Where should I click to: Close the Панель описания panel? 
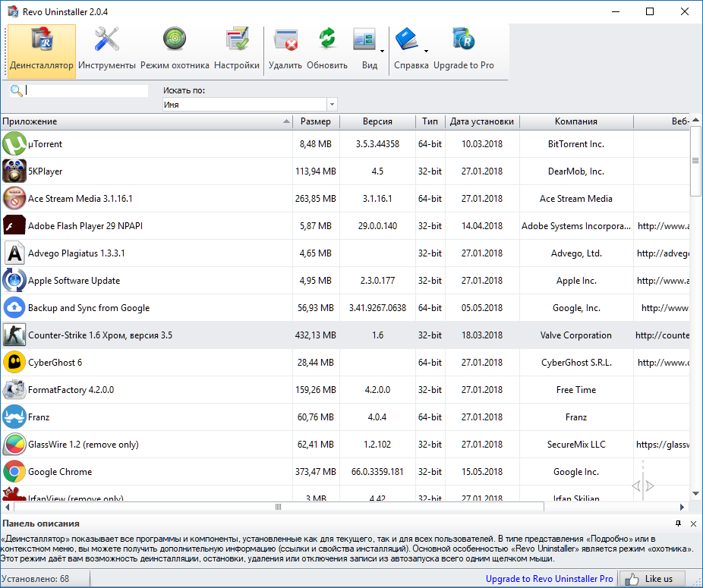click(x=693, y=524)
